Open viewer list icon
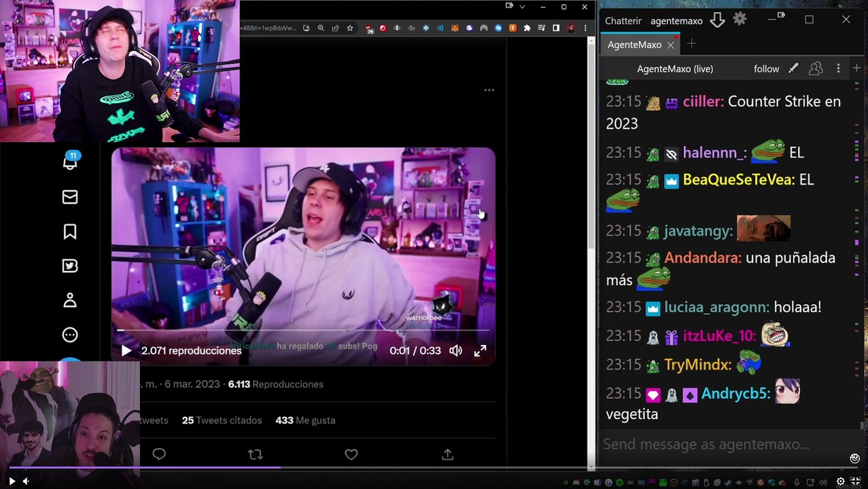 (x=816, y=69)
